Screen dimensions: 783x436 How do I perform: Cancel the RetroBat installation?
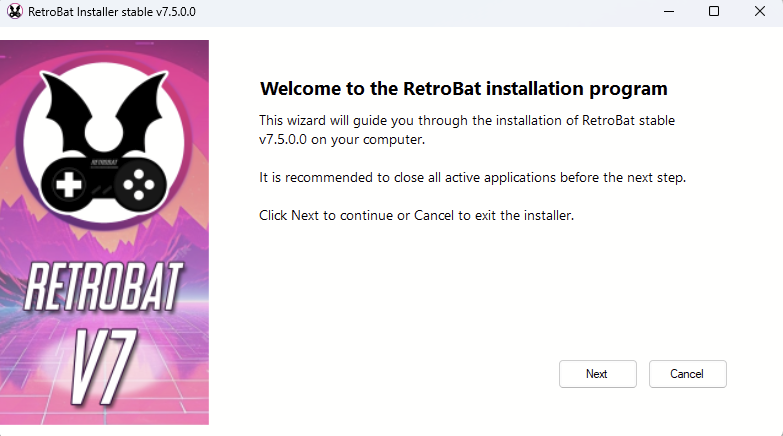687,374
